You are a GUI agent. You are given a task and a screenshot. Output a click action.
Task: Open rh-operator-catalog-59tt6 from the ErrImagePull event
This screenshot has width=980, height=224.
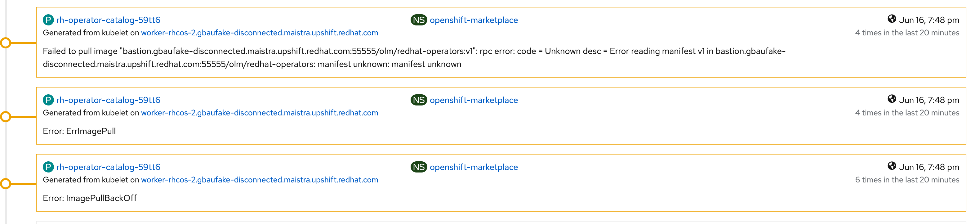(108, 100)
